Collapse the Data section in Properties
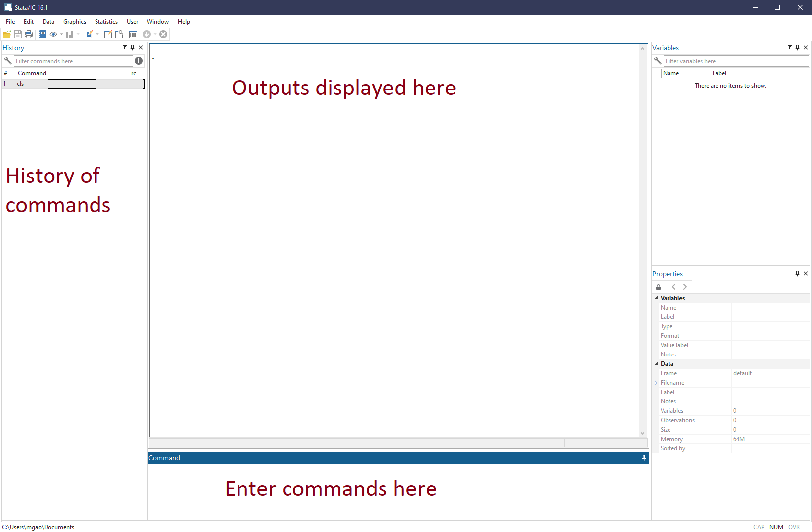This screenshot has height=532, width=812. (x=657, y=364)
